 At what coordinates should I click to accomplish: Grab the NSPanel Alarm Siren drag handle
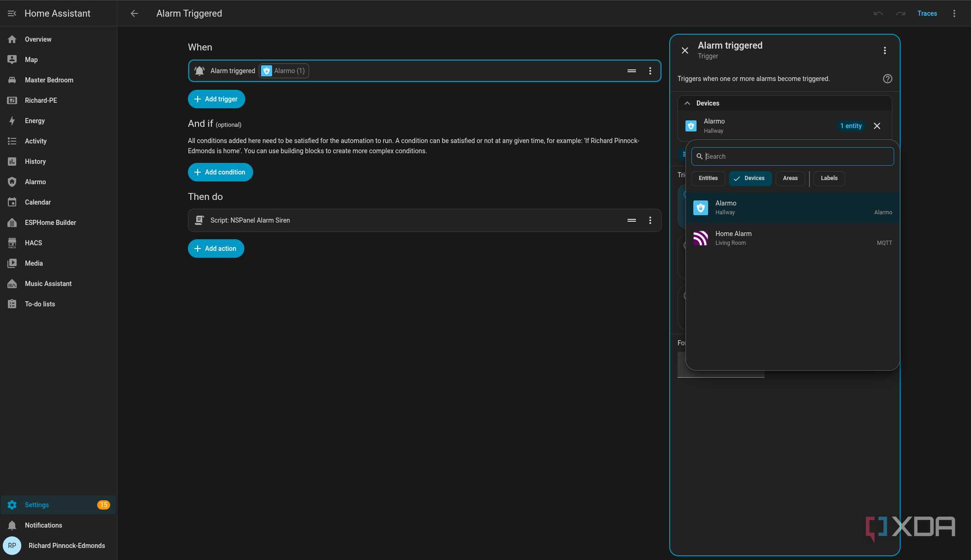click(631, 220)
